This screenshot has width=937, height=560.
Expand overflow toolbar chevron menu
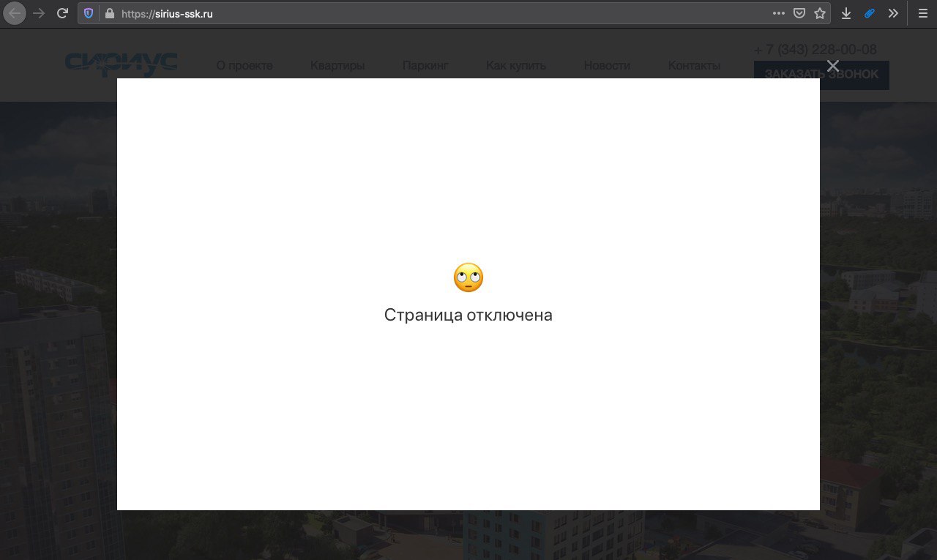click(893, 13)
